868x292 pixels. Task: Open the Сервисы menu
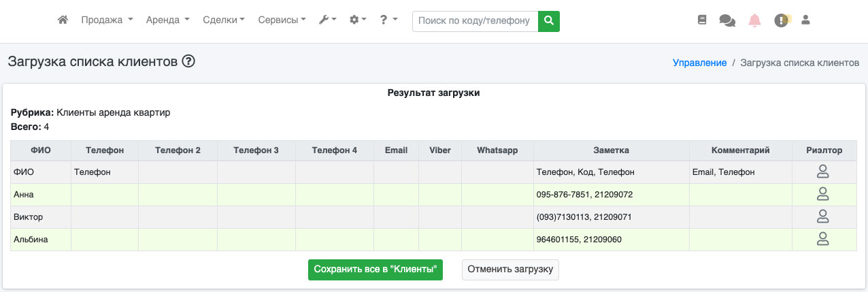tap(282, 20)
